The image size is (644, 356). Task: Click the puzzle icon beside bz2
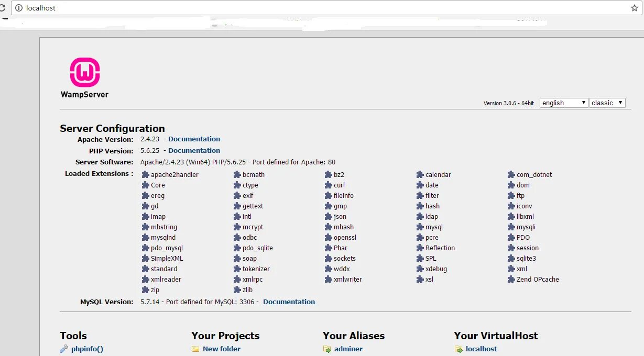click(329, 174)
